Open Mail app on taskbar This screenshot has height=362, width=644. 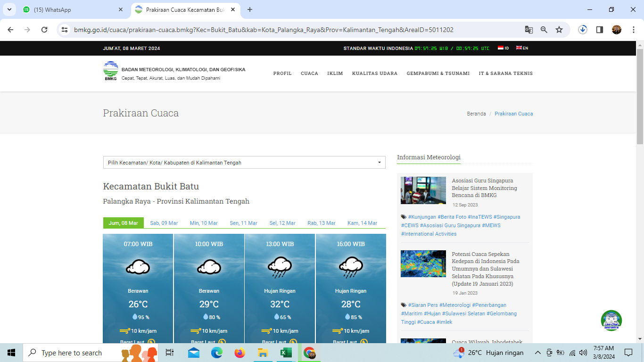coord(193,353)
